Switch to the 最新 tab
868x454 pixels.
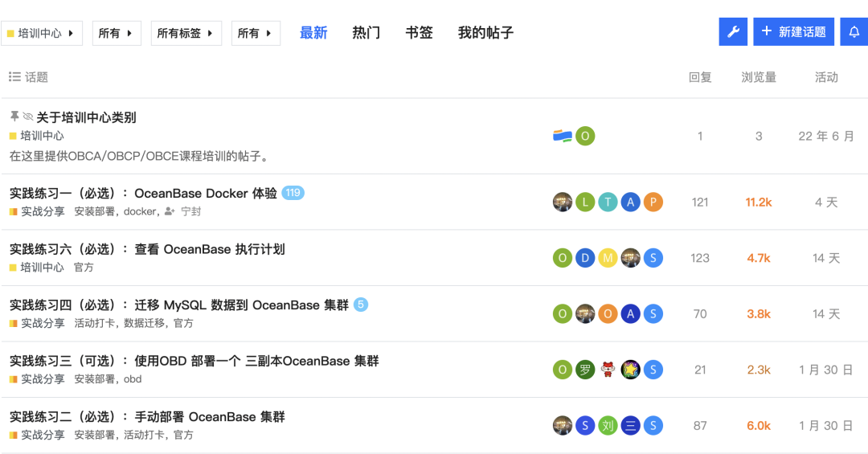click(x=313, y=33)
